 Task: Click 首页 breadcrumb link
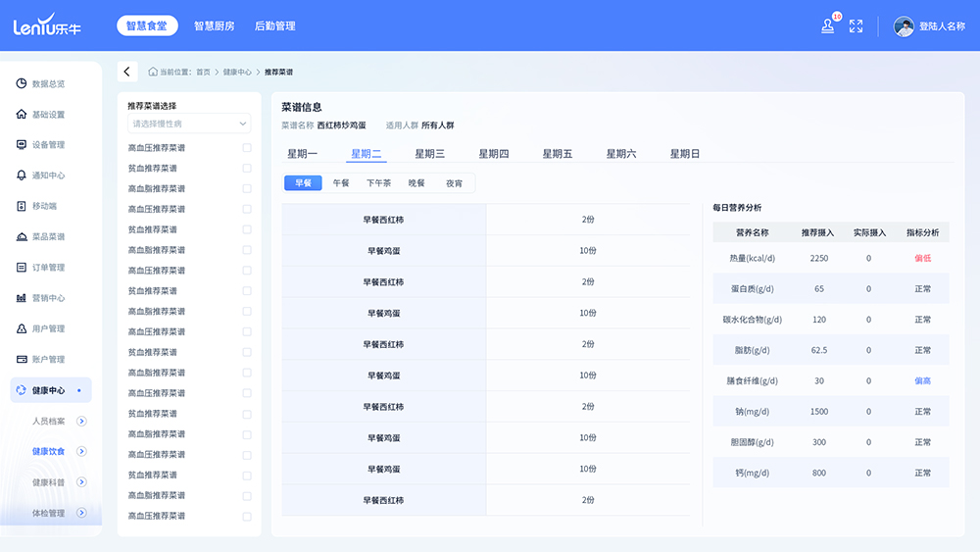pyautogui.click(x=203, y=72)
